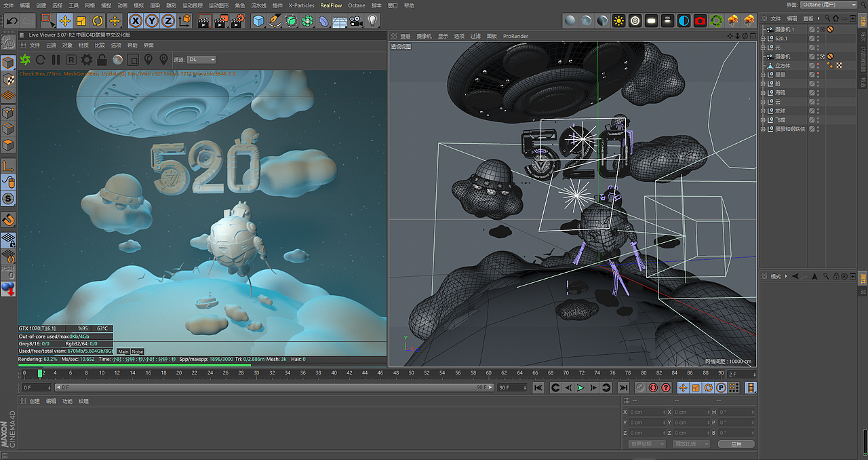Lock the Live Viewer resolution
868x460 pixels.
tap(101, 61)
